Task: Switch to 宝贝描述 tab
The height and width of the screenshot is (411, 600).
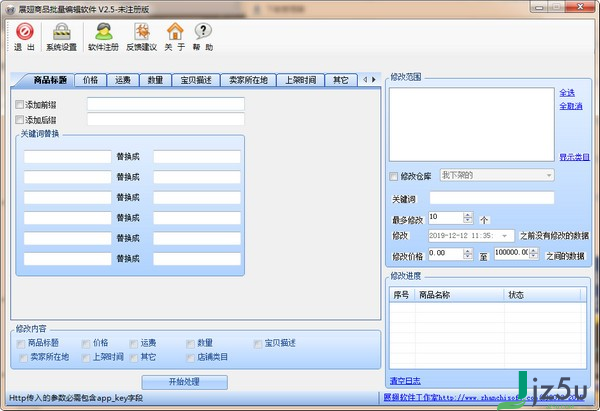Action: coord(196,80)
